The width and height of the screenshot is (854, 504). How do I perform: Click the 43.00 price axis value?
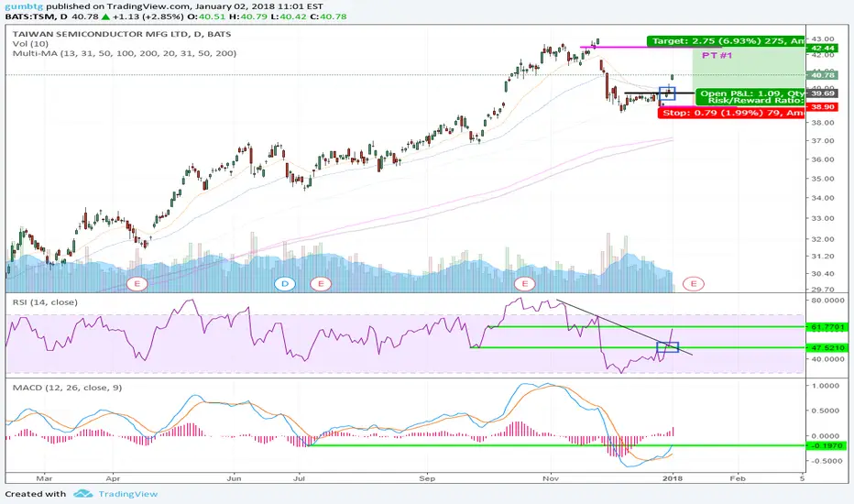823,39
